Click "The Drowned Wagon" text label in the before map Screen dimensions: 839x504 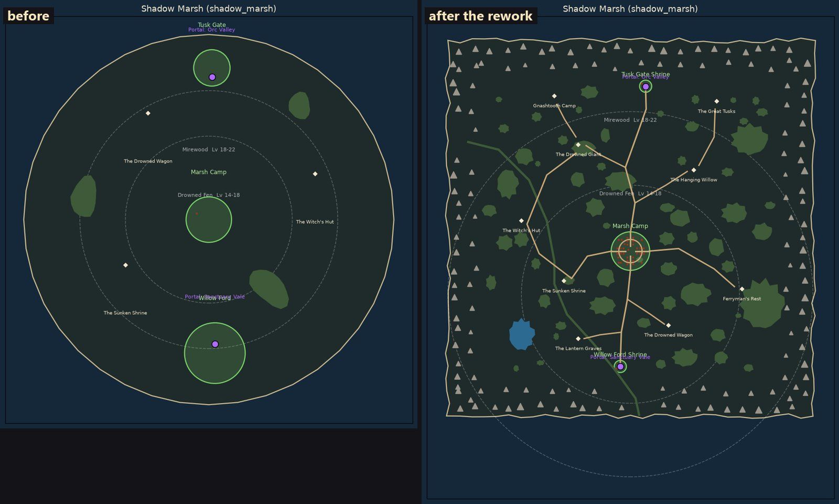(148, 162)
